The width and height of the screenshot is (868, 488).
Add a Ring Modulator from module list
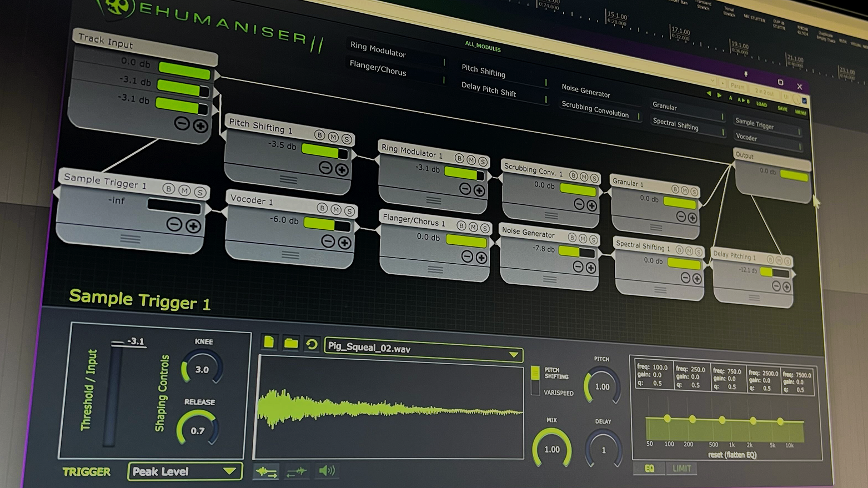click(x=397, y=53)
